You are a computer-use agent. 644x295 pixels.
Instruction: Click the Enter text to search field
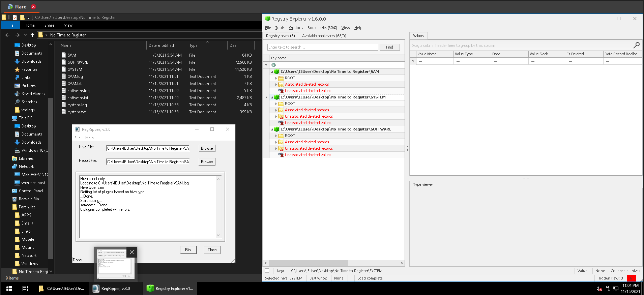pos(323,47)
